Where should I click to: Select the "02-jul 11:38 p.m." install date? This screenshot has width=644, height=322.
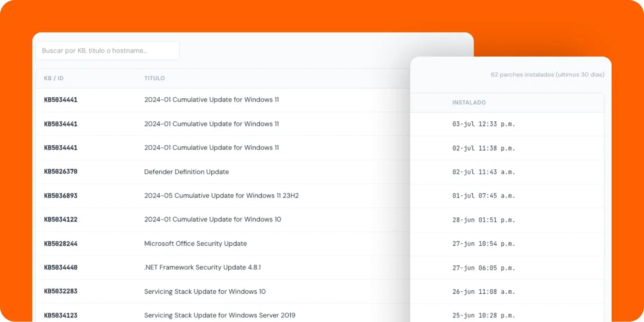coord(484,148)
